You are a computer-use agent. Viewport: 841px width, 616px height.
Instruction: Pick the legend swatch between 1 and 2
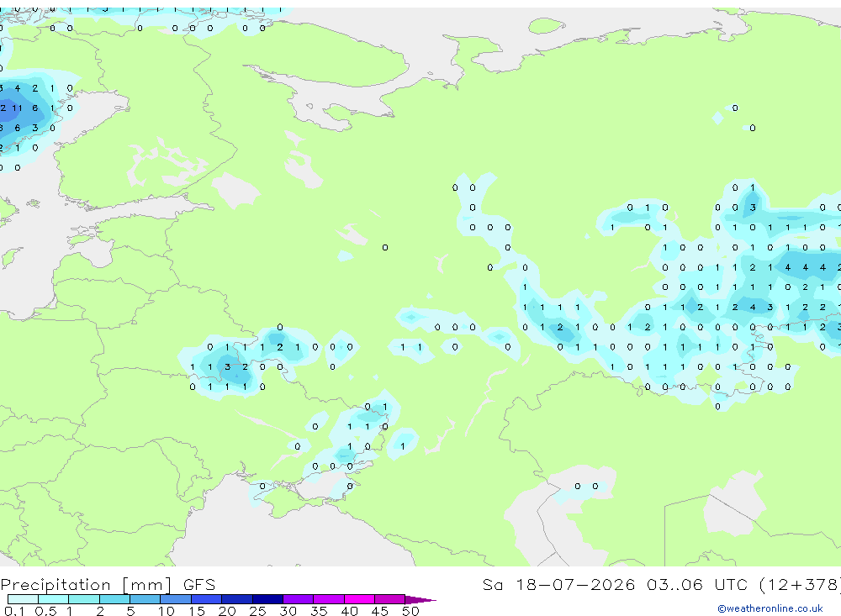coord(83,599)
